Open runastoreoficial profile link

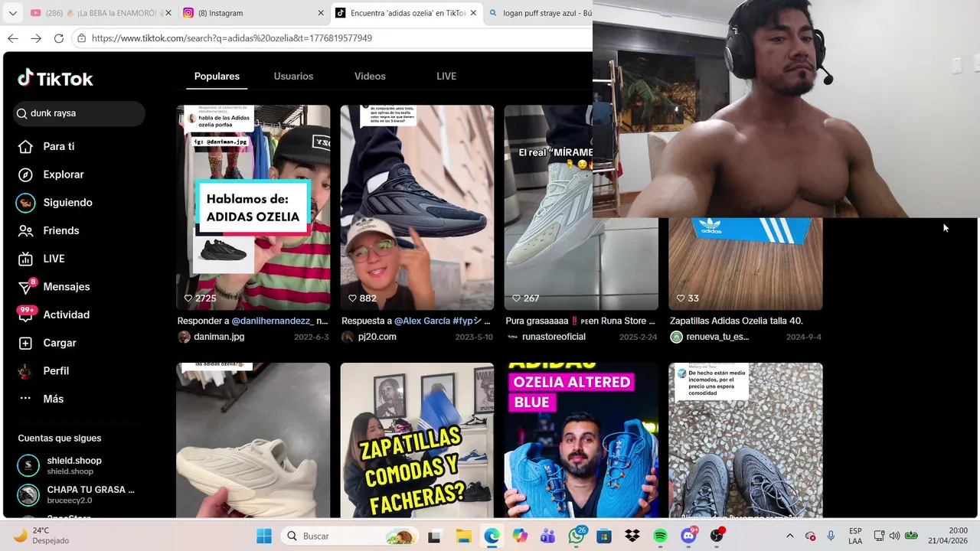pos(554,337)
